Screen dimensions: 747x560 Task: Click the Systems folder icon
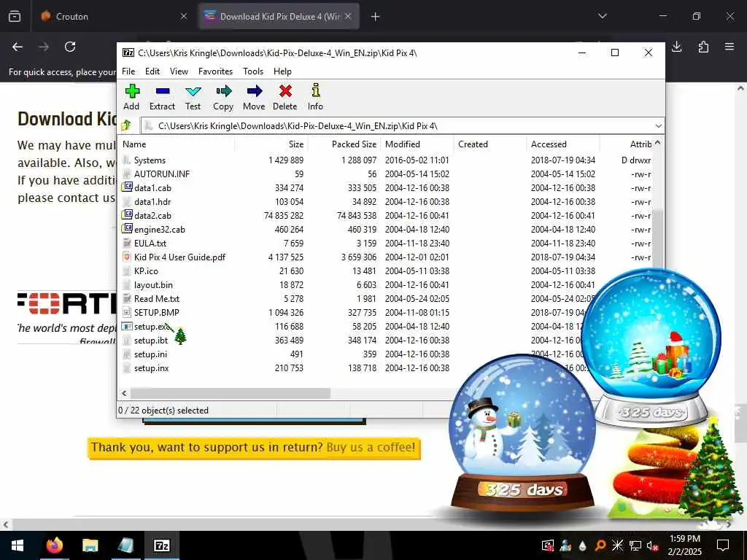click(x=127, y=160)
